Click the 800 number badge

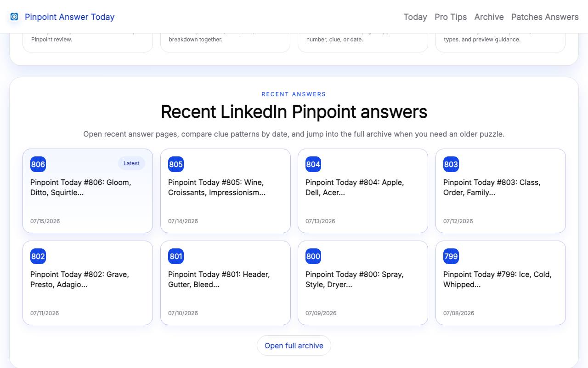[x=313, y=256]
